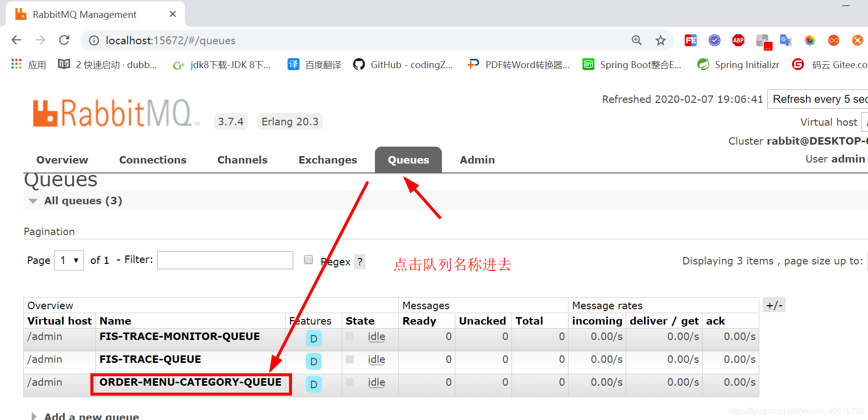Reload the RabbitMQ Management page
The image size is (868, 420).
[64, 40]
